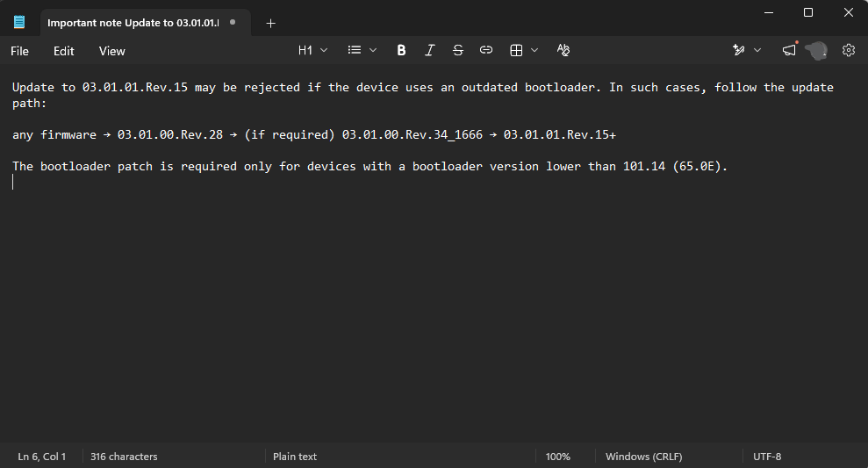Click the bulleted list icon

355,50
